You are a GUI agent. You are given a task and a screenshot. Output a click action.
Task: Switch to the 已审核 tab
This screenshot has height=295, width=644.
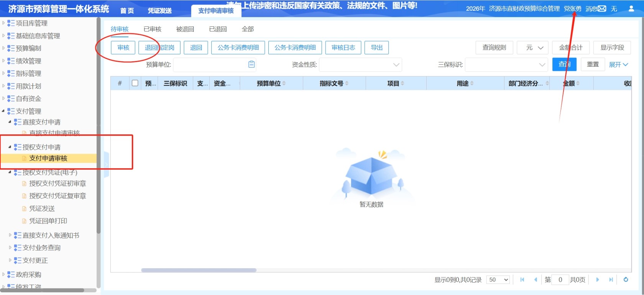[153, 29]
